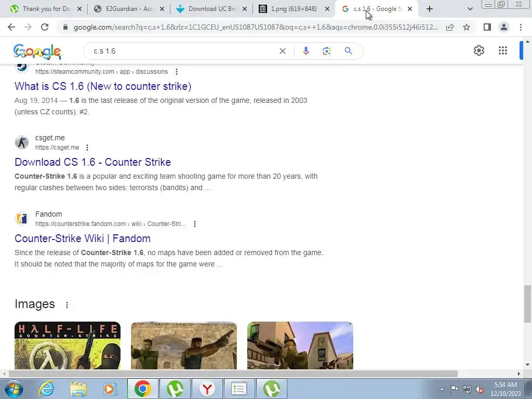Switch to the Thank you for Do... tab
The image size is (532, 399).
pos(46,9)
